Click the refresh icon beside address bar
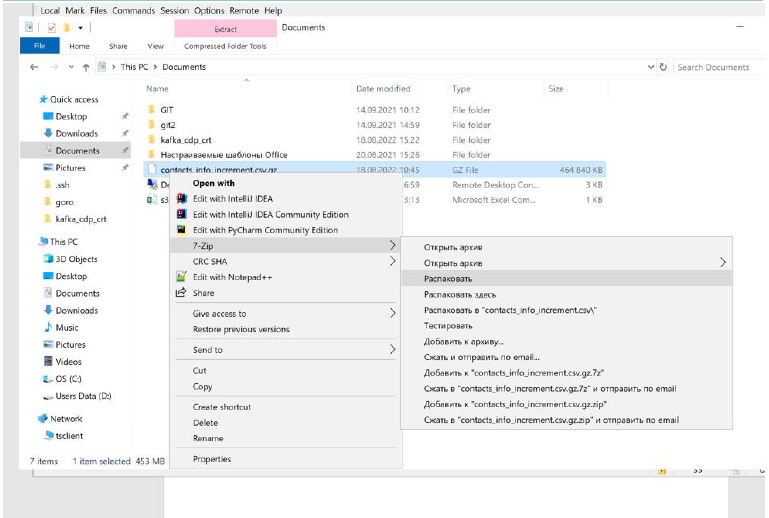 click(x=662, y=67)
